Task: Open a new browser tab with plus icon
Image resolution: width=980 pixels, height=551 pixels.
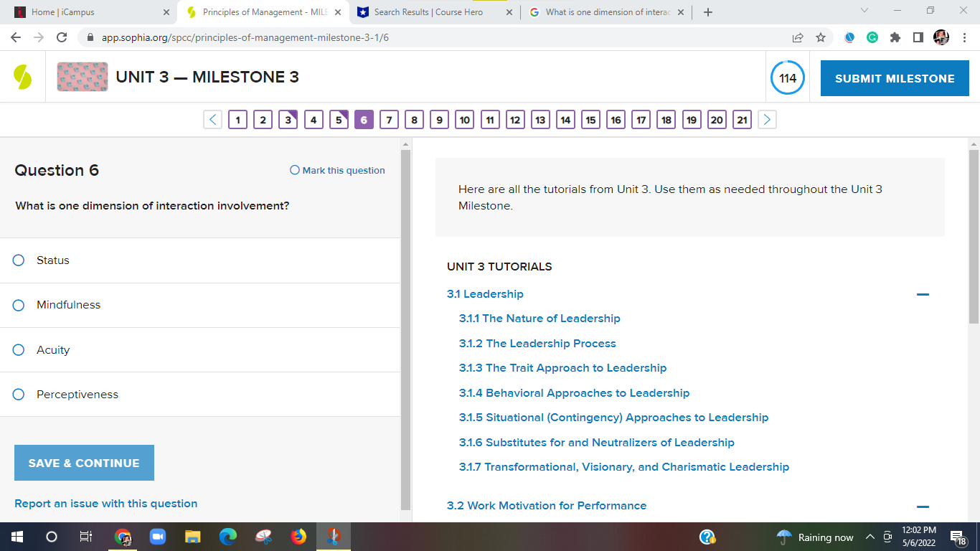Action: click(708, 12)
